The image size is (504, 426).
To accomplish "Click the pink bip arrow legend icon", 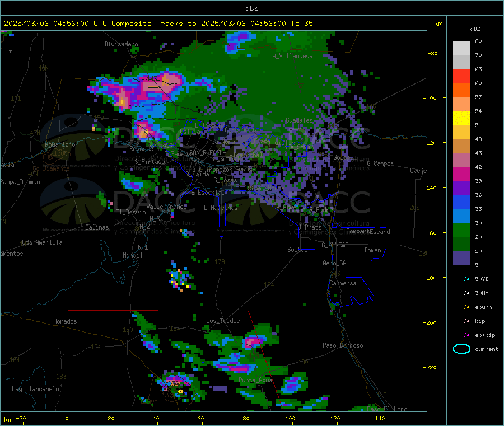I will click(x=461, y=321).
